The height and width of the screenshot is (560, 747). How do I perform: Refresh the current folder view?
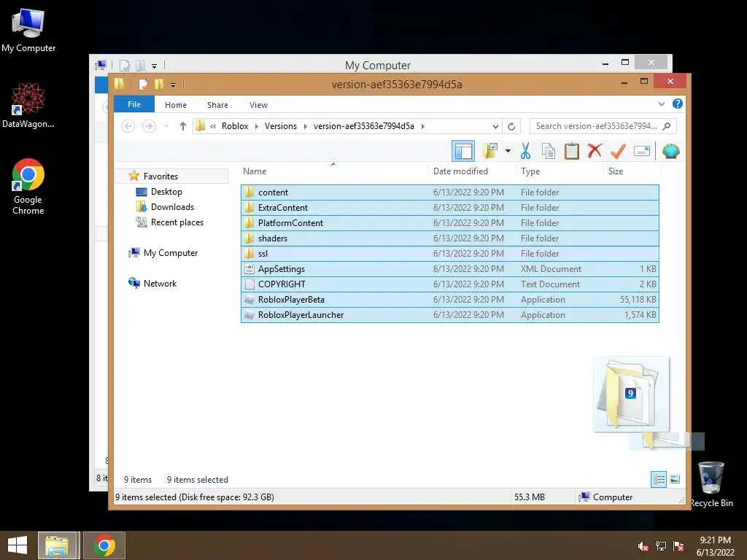511,126
